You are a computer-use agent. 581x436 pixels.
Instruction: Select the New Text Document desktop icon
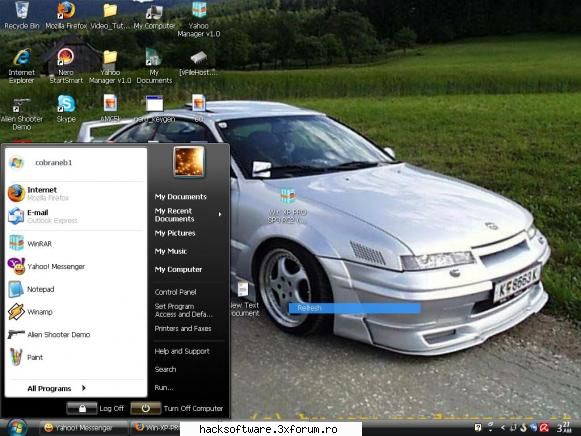(244, 299)
